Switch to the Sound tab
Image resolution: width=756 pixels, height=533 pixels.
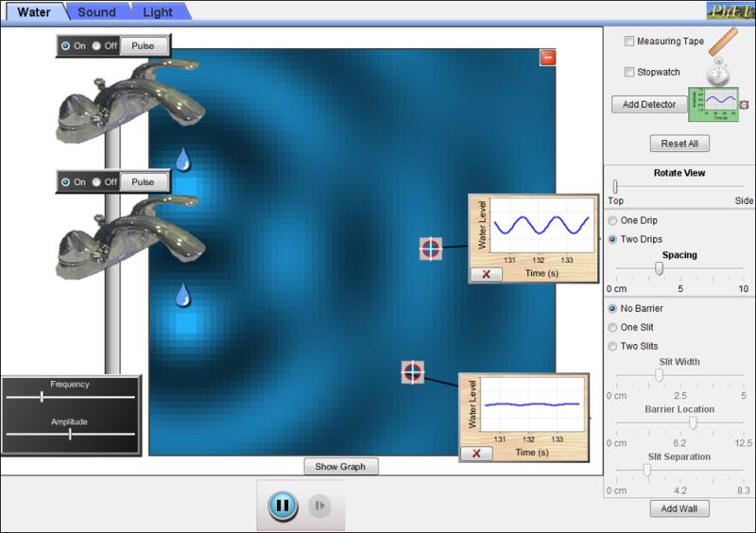96,12
